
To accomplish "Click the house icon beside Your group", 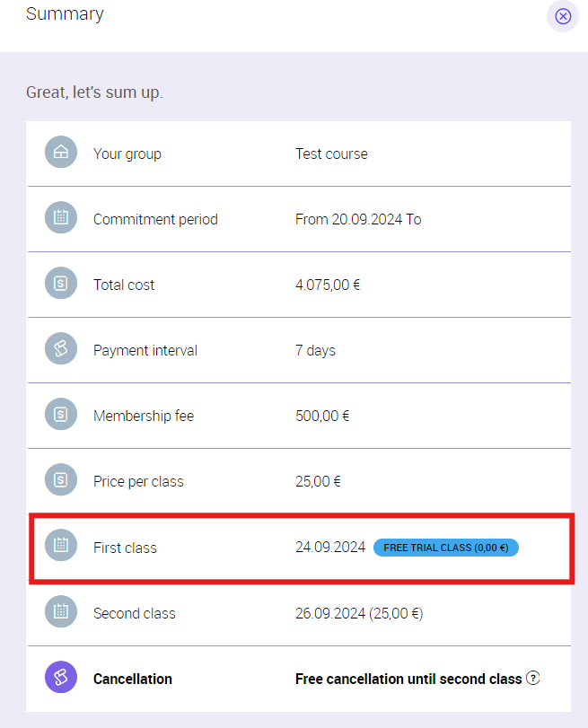I will pos(61,153).
